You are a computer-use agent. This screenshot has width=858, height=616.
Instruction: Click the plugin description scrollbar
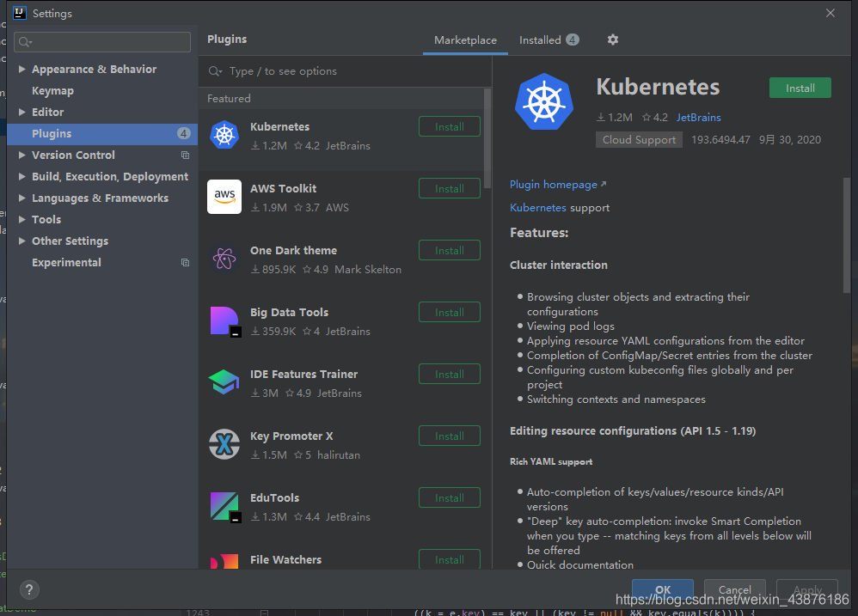coord(847,235)
